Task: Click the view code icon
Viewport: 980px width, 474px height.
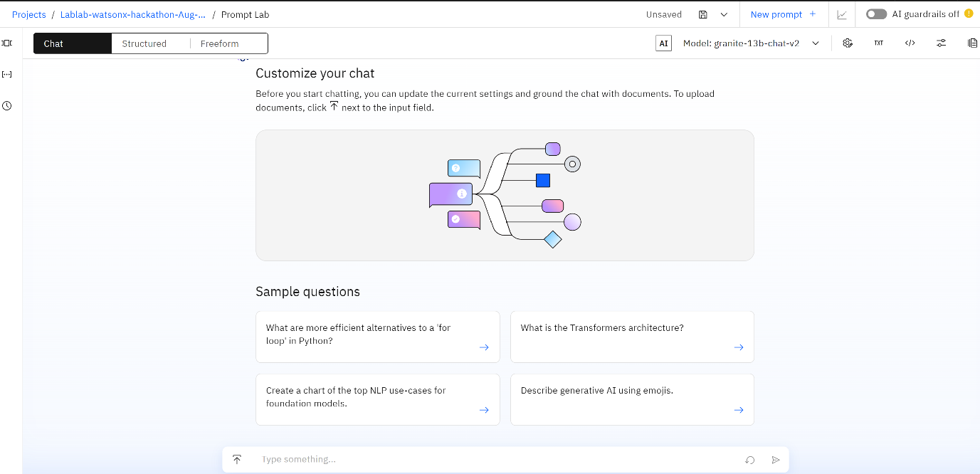Action: 910,43
